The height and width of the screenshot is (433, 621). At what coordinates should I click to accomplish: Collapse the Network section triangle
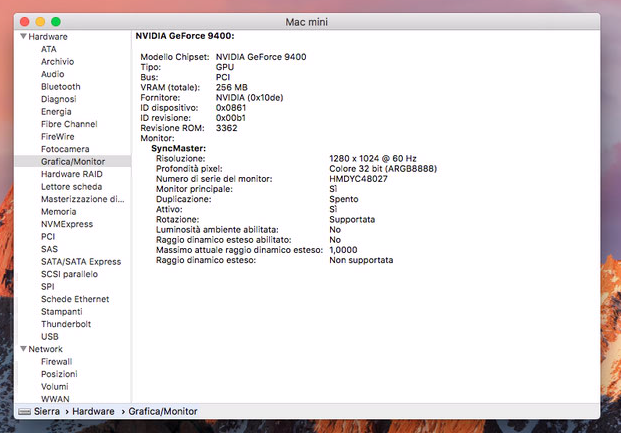tap(23, 349)
